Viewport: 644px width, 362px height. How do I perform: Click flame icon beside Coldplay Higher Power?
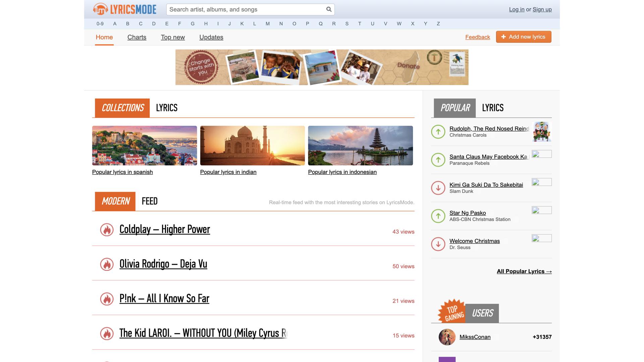107,230
